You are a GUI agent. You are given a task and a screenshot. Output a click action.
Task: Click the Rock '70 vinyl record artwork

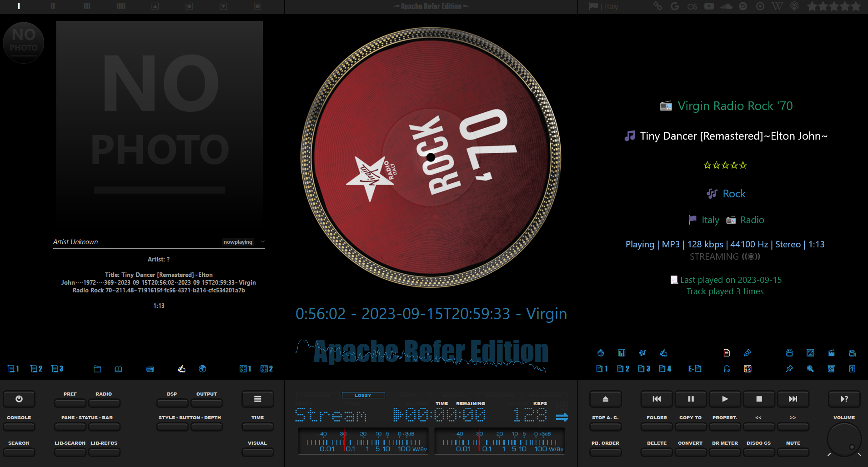coord(431,157)
